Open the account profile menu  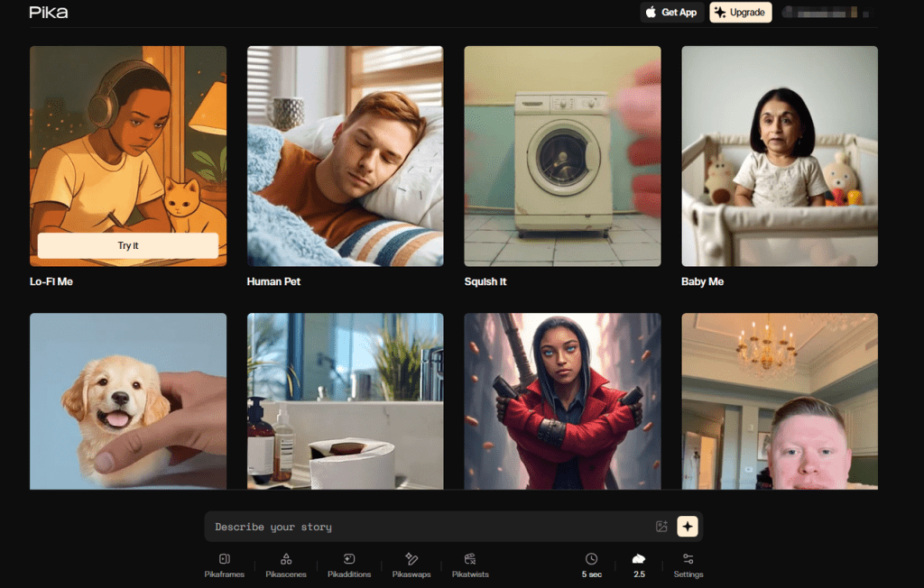(827, 13)
